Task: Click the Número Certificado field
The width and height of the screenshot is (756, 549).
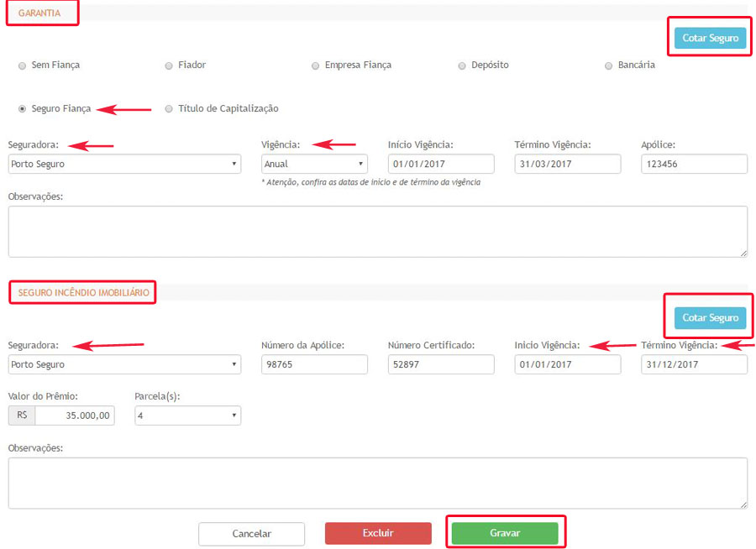Action: point(440,364)
